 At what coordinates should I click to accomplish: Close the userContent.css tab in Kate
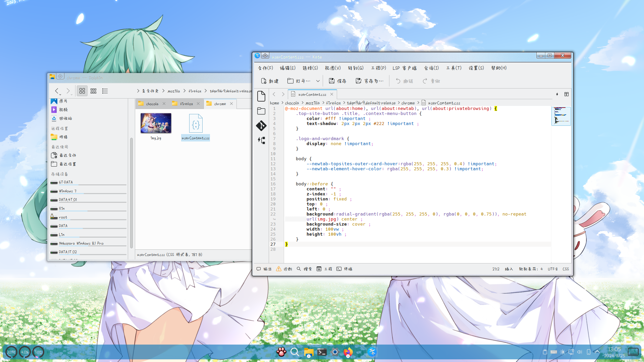[x=332, y=94]
